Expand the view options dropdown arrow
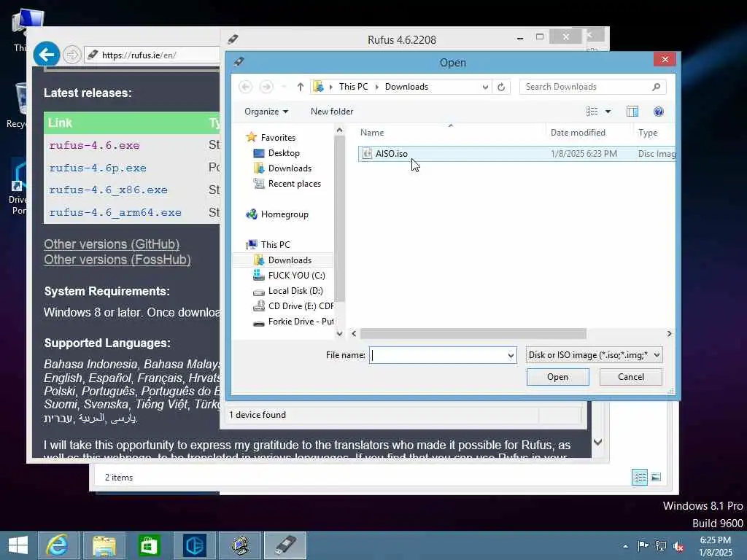747x560 pixels. pyautogui.click(x=608, y=112)
